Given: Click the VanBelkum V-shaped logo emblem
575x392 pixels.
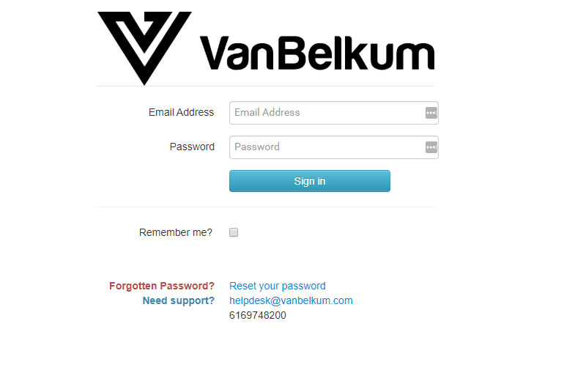Looking at the screenshot, I should point(144,48).
